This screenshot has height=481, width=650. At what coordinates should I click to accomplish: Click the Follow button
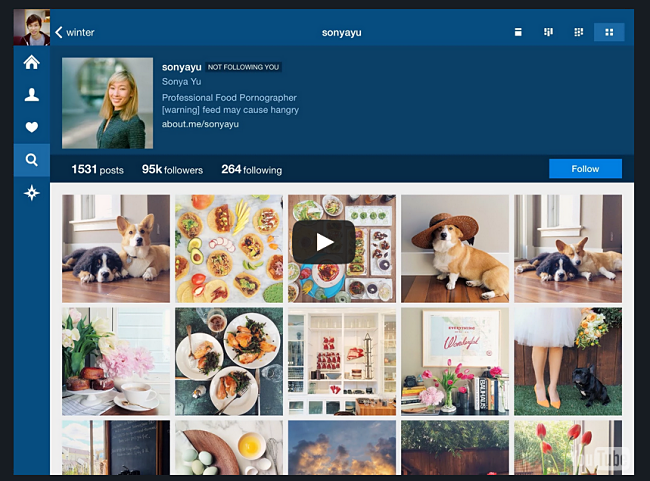pos(585,169)
